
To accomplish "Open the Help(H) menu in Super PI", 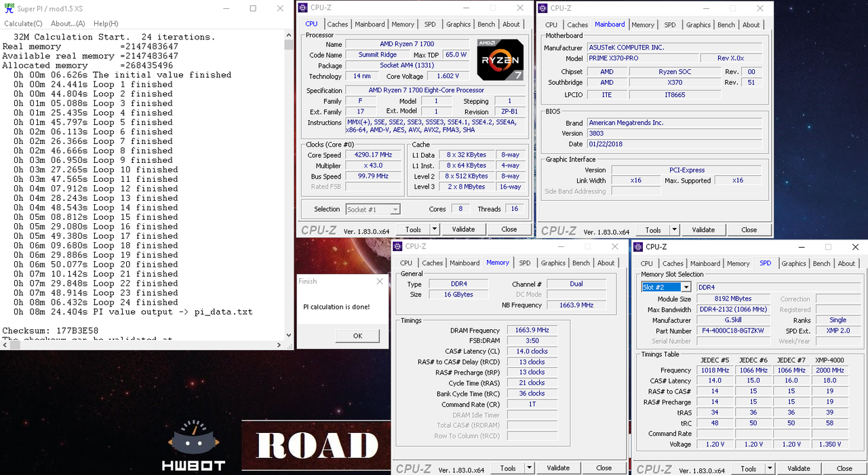I will [106, 24].
